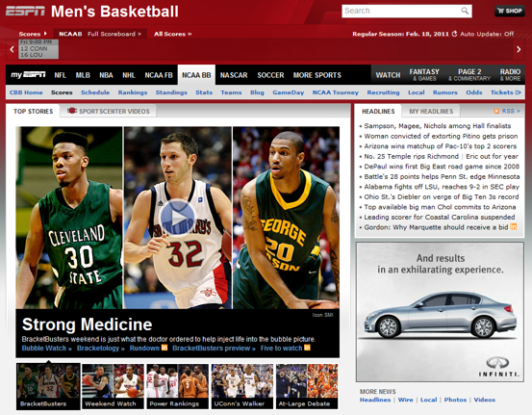Open Full Scoreboard link
The image size is (532, 415).
point(114,34)
